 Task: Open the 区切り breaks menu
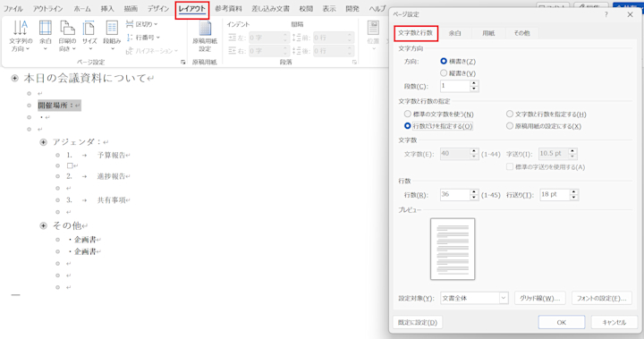click(x=142, y=24)
